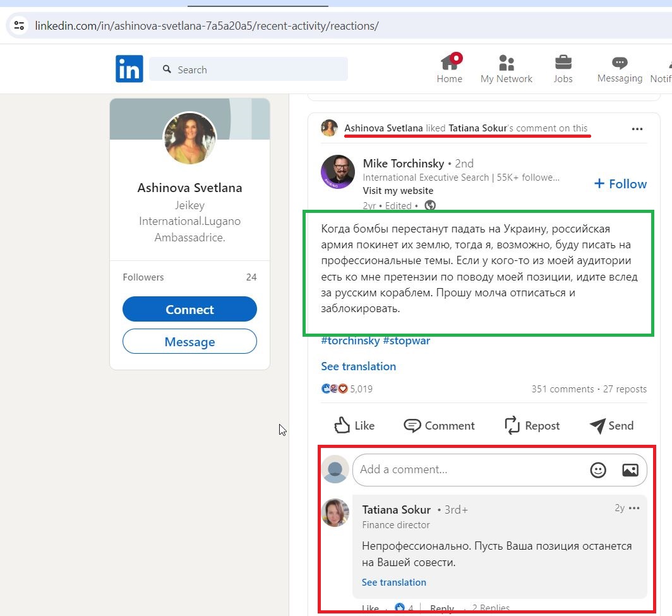Repost the post

coord(532,426)
